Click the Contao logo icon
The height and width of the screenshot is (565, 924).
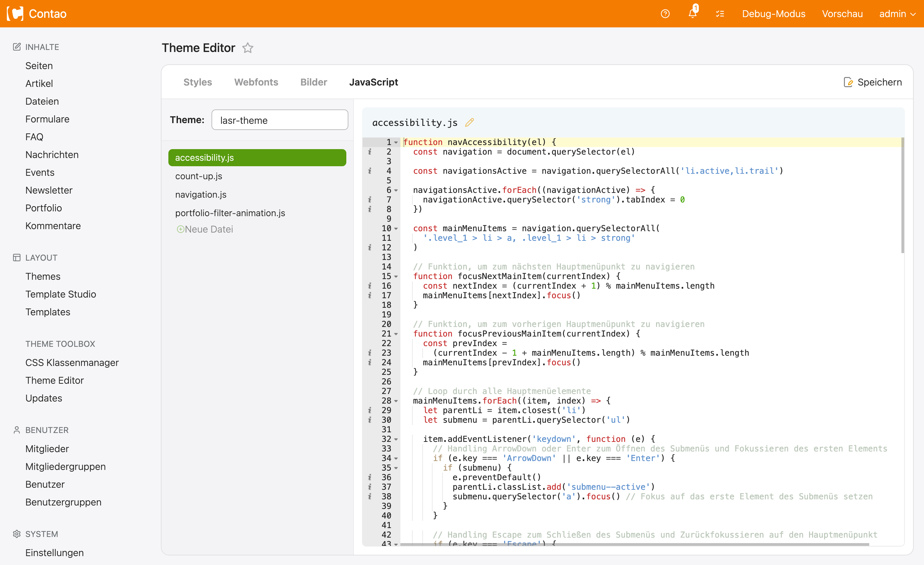15,14
